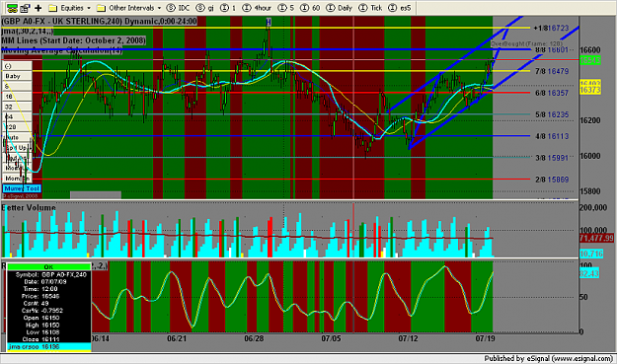The image size is (617, 364).
Task: Select the 32 frame button
Action: [x=17, y=107]
